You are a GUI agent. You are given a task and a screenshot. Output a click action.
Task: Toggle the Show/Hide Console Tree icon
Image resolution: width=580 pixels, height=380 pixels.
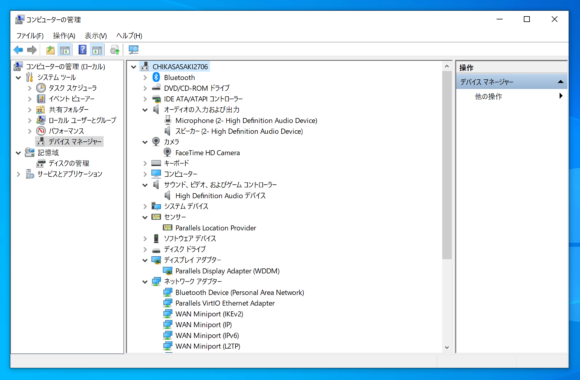(x=65, y=50)
